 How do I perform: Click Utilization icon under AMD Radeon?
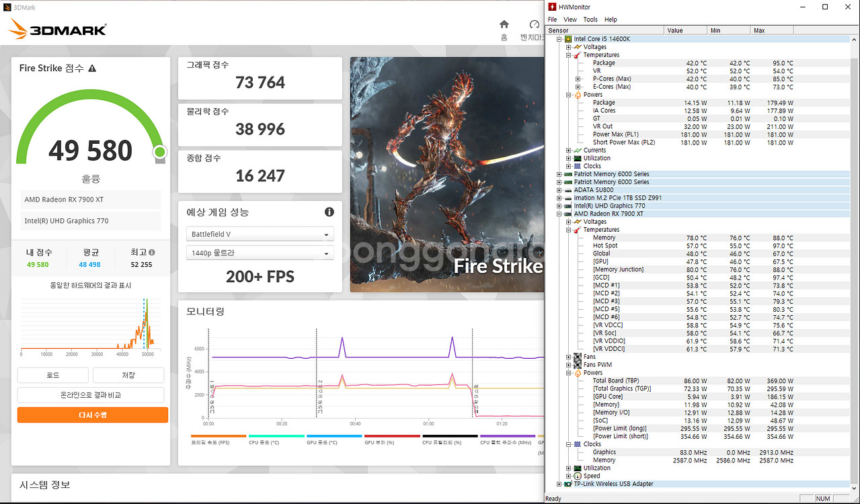(578, 468)
